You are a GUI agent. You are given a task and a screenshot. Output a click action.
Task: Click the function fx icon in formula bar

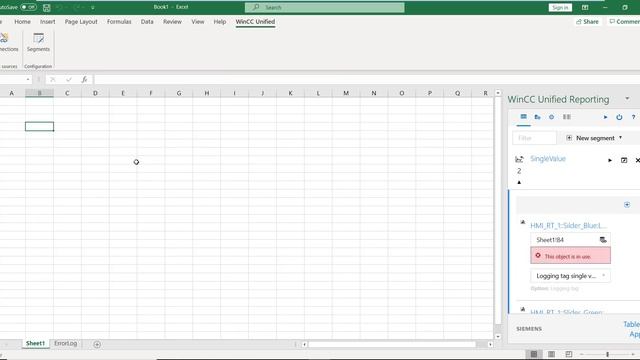pos(84,80)
